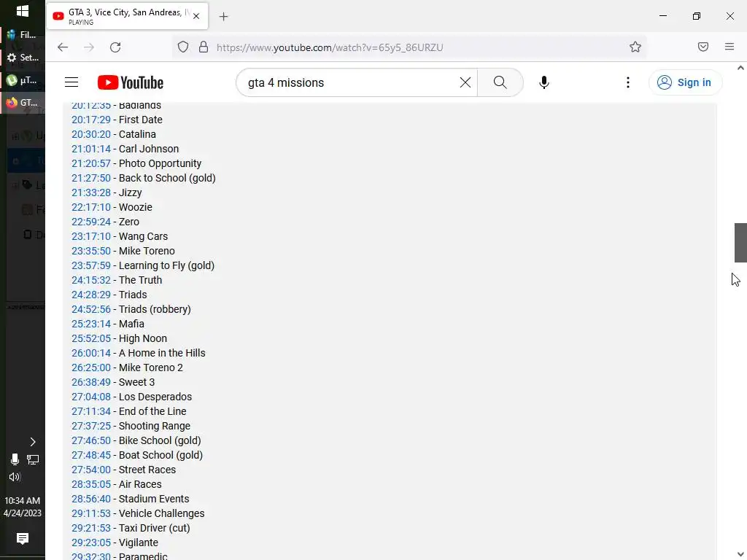Expand hidden tray icons chevron

(33, 442)
